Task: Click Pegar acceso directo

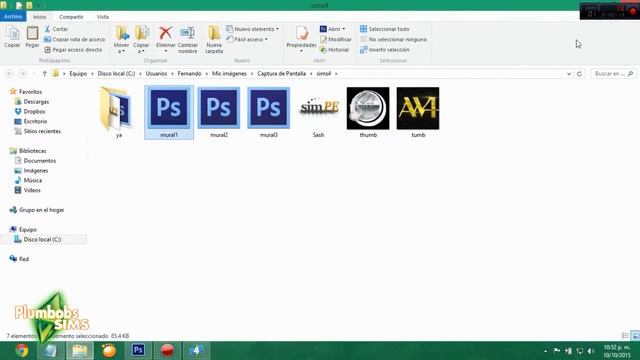Action: [x=73, y=50]
